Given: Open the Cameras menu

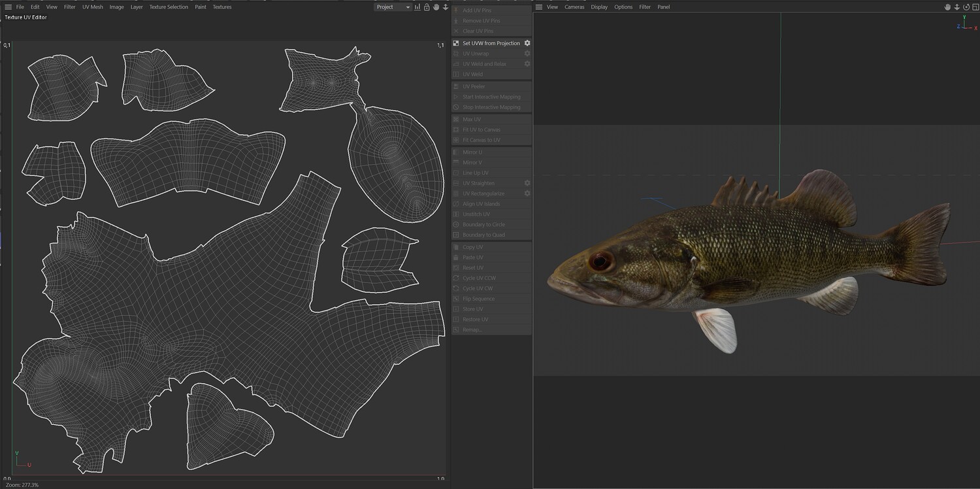Looking at the screenshot, I should tap(574, 7).
